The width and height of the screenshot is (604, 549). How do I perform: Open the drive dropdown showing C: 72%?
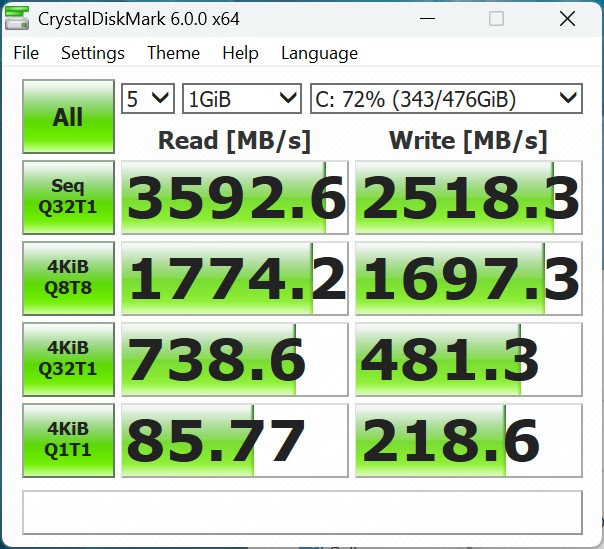[x=446, y=99]
